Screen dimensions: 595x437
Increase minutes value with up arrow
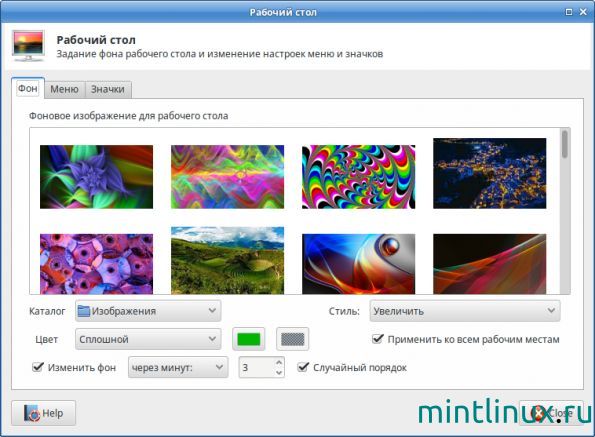tap(279, 362)
